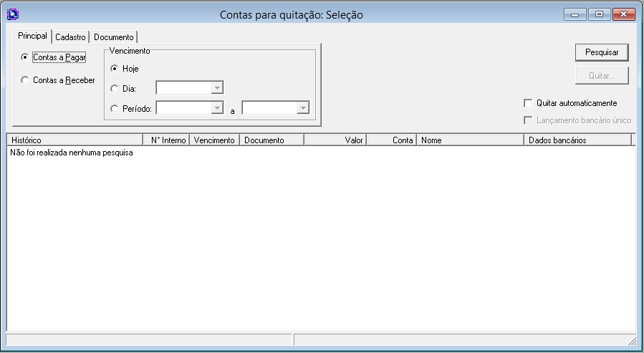Sort by the Valor column header
644x353 pixels.
click(335, 140)
